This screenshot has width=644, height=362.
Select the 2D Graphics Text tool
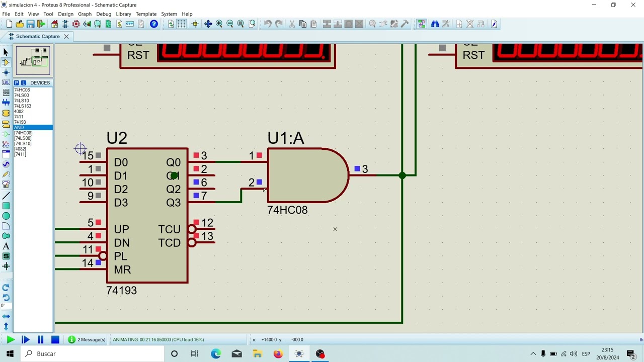coord(6,246)
